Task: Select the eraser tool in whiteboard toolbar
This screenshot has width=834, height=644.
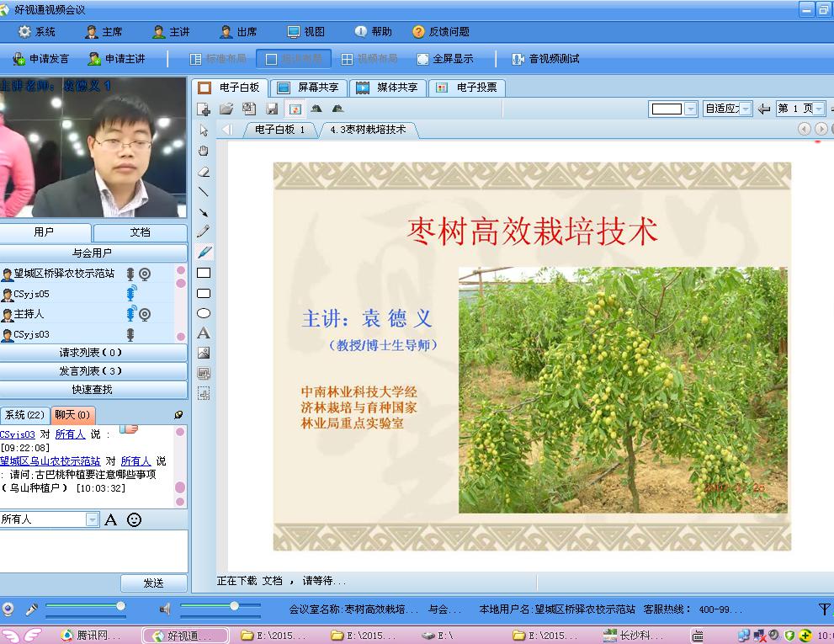Action: point(203,172)
